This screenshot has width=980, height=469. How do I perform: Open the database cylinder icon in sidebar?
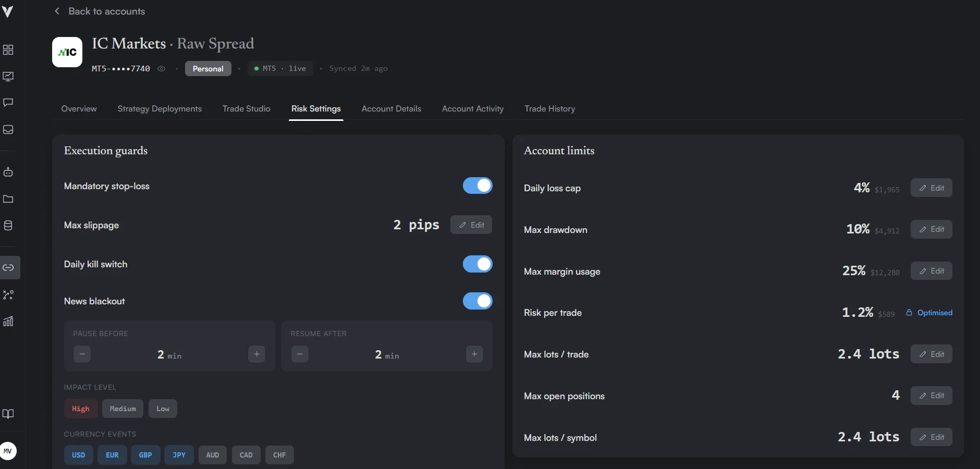(x=8, y=226)
